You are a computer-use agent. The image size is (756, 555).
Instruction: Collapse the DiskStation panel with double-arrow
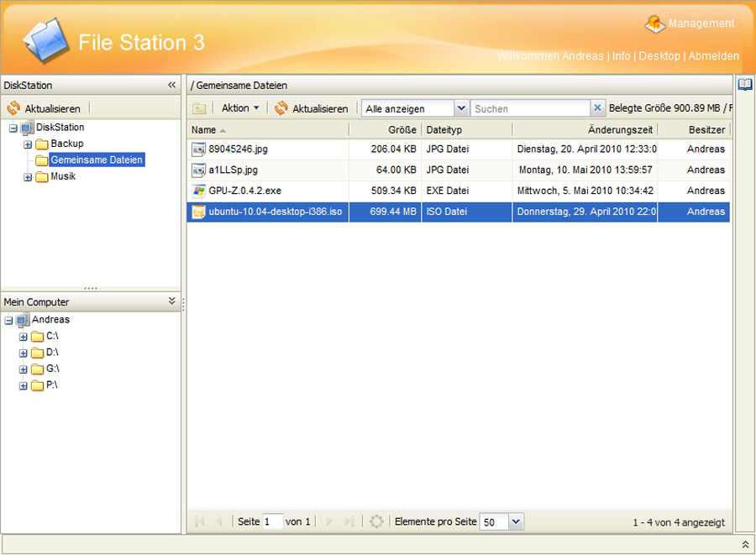point(171,86)
